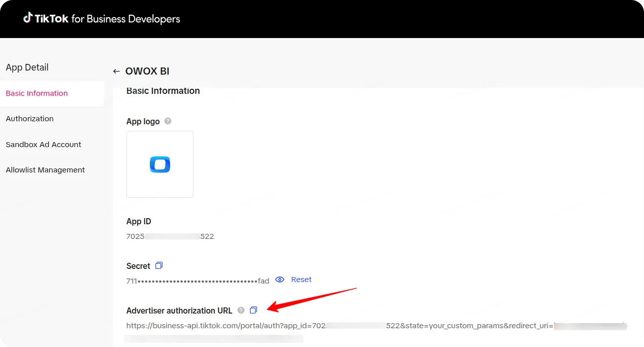Click the Reset link for the Secret
This screenshot has width=644, height=347.
coord(301,280)
